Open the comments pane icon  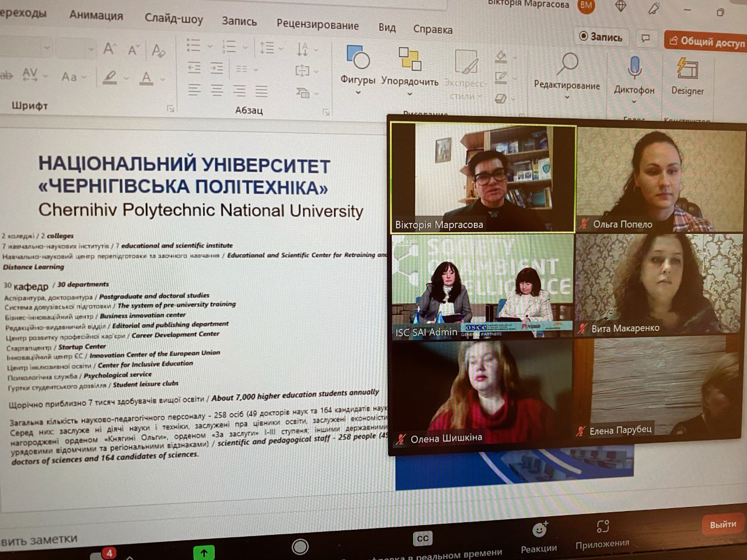tap(645, 38)
